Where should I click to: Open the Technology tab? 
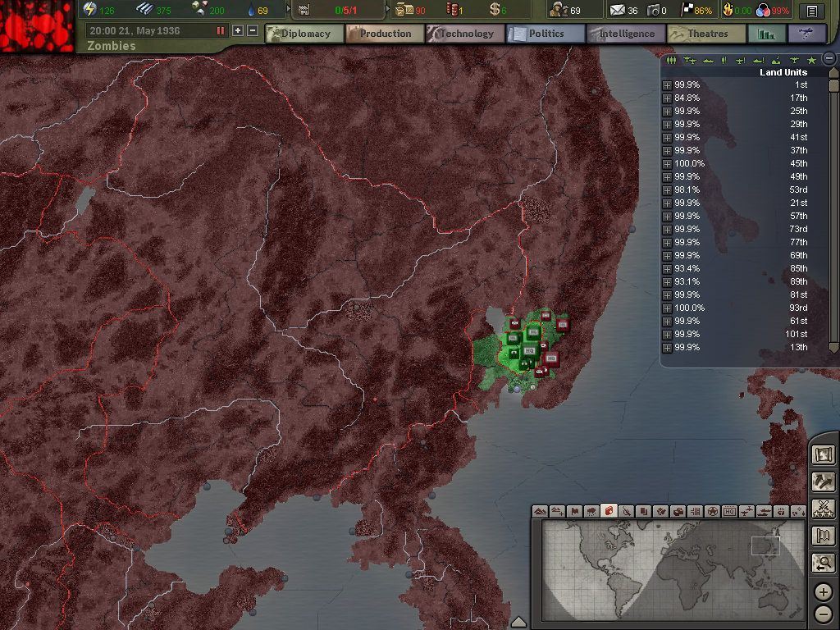pos(465,34)
